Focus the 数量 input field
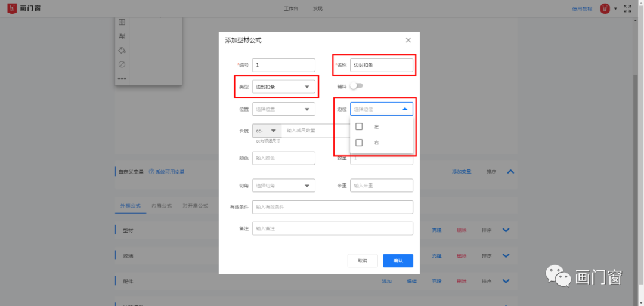 pos(382,159)
